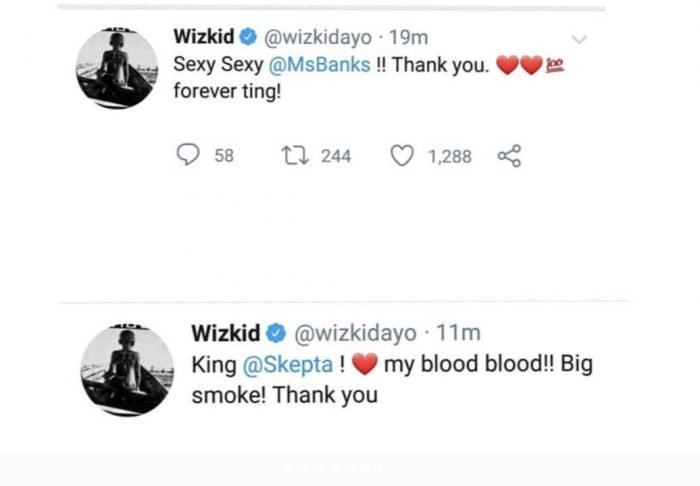Like the tweet with 1,288 likes
700x486 pixels.
click(x=402, y=155)
